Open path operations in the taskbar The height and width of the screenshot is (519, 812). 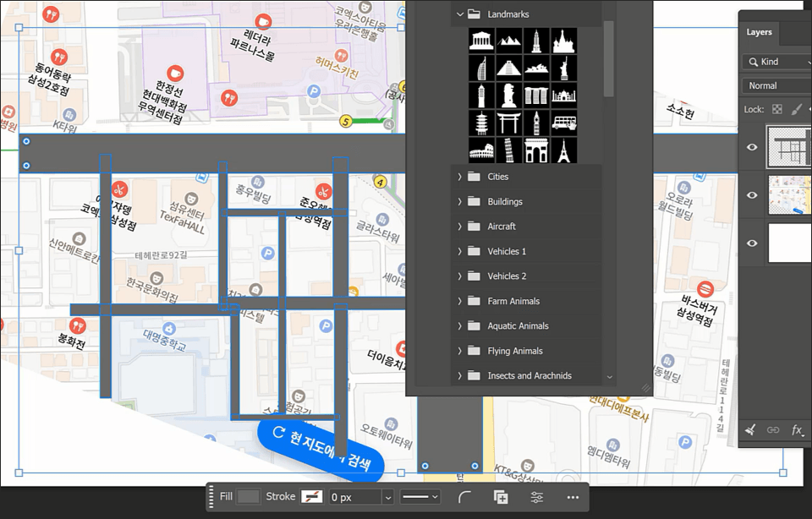pyautogui.click(x=501, y=497)
